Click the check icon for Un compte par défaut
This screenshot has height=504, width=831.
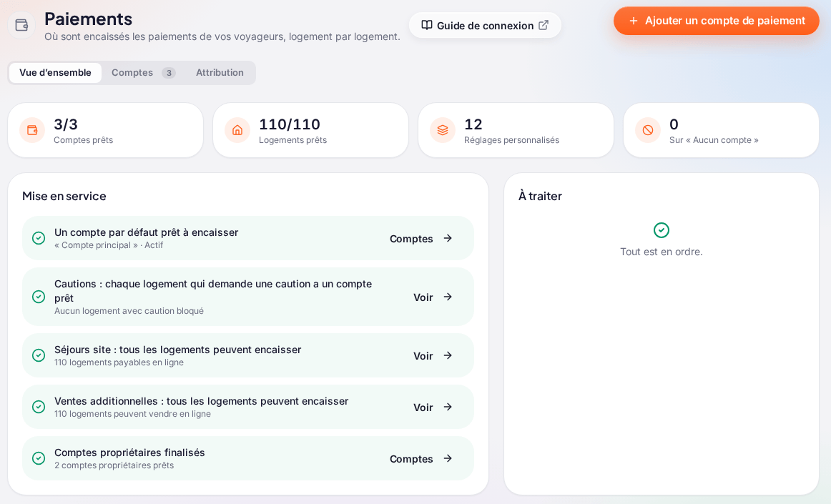pyautogui.click(x=39, y=238)
